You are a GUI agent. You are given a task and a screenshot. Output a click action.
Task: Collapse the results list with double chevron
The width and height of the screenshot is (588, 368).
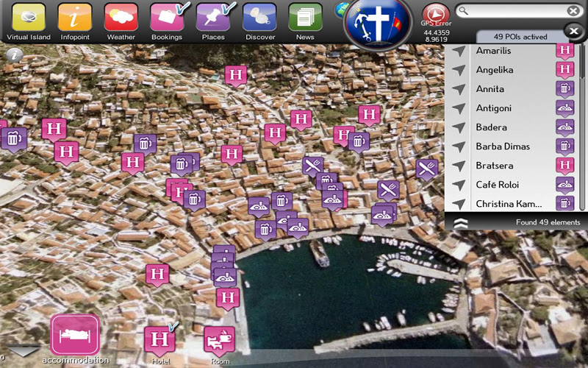pos(460,222)
